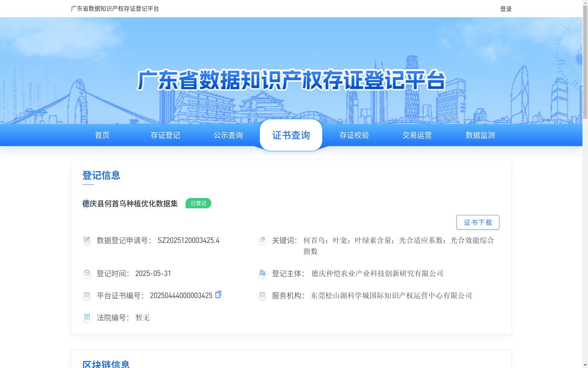Click the application number SZ2025120003425.4
This screenshot has height=368, width=588.
[x=189, y=240]
